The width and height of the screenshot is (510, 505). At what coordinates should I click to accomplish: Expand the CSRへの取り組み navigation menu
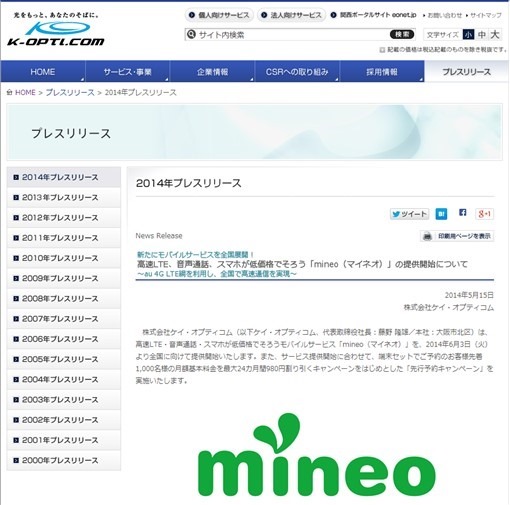[297, 72]
